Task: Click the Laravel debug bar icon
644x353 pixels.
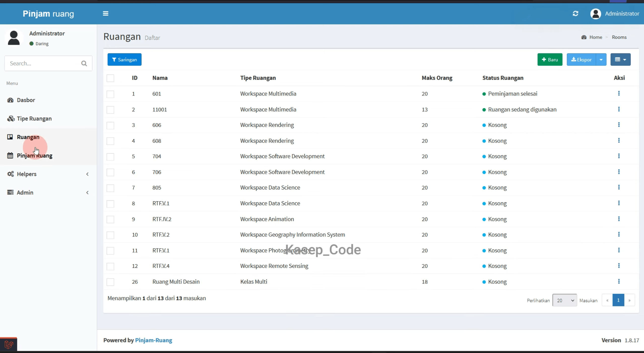Action: pyautogui.click(x=9, y=344)
